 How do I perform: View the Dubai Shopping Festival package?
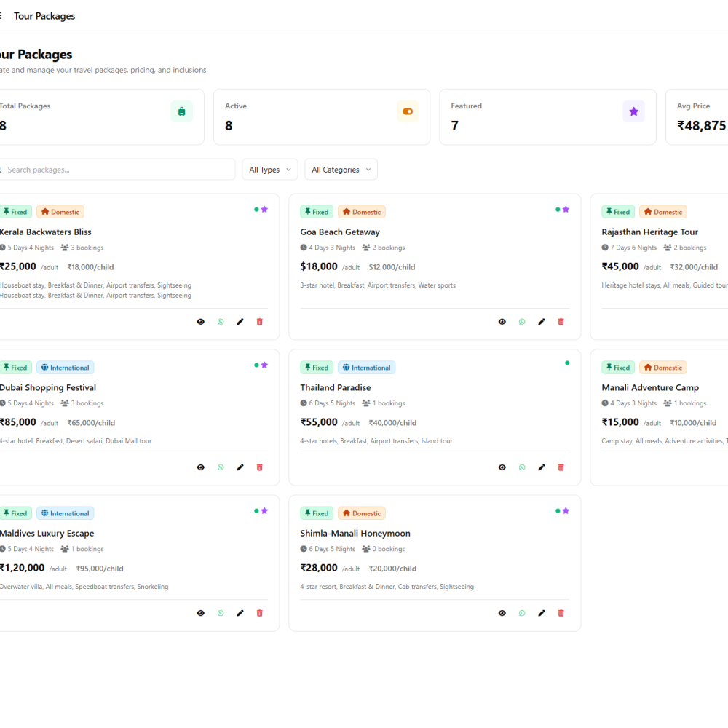point(201,467)
